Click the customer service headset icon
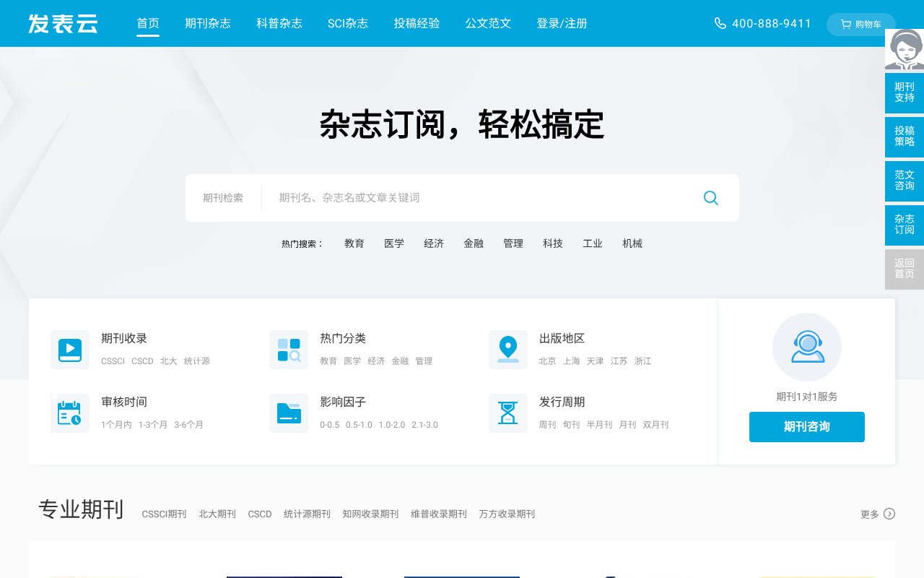The width and height of the screenshot is (924, 578). click(x=806, y=347)
